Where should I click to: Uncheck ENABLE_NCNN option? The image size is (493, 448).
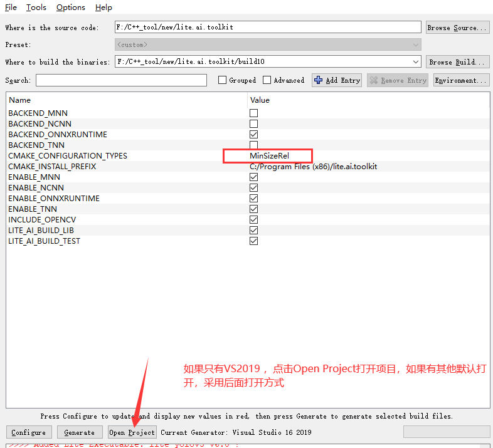click(254, 188)
